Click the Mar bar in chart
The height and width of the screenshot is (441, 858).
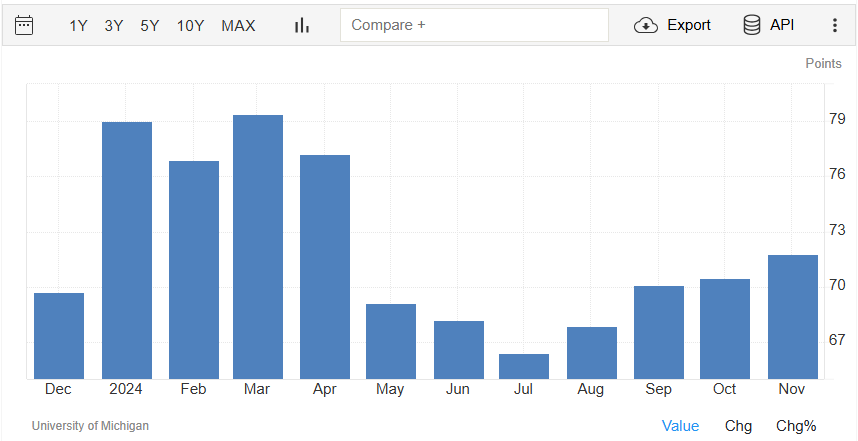pyautogui.click(x=258, y=247)
